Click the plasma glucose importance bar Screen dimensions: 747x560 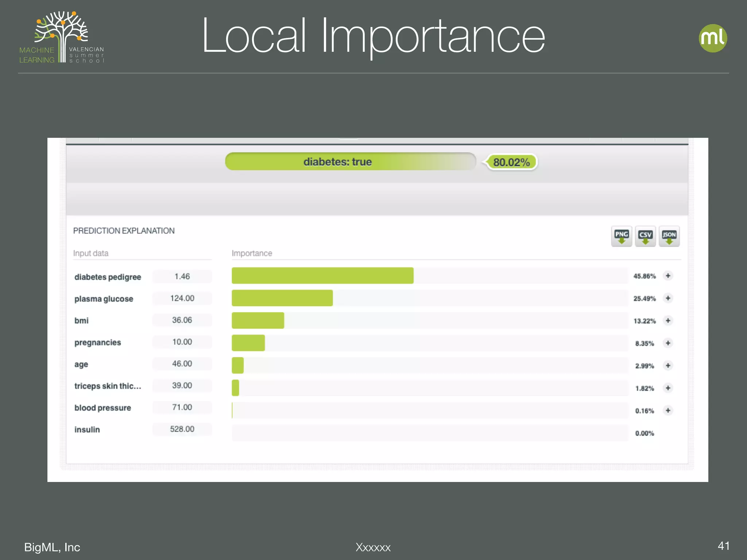pyautogui.click(x=282, y=298)
